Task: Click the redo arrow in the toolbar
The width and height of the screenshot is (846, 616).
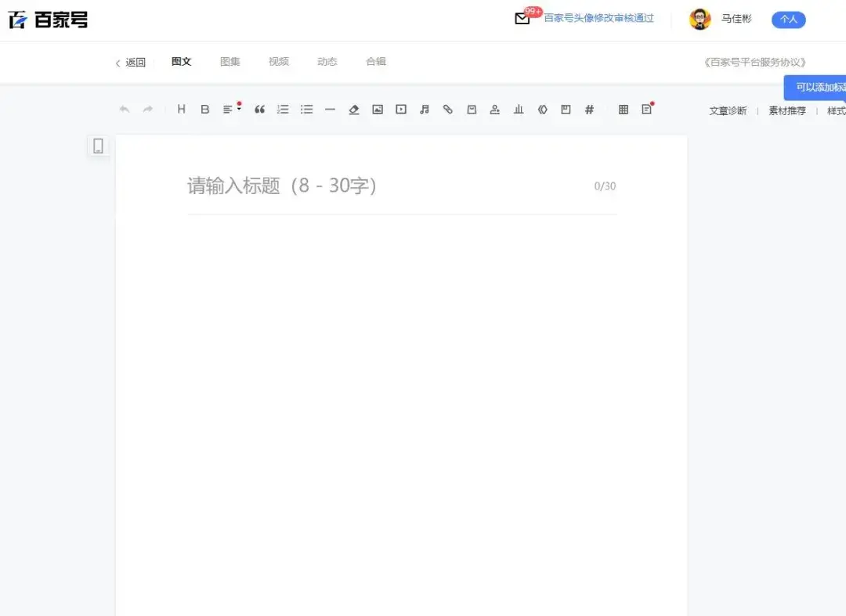Action: pyautogui.click(x=148, y=110)
